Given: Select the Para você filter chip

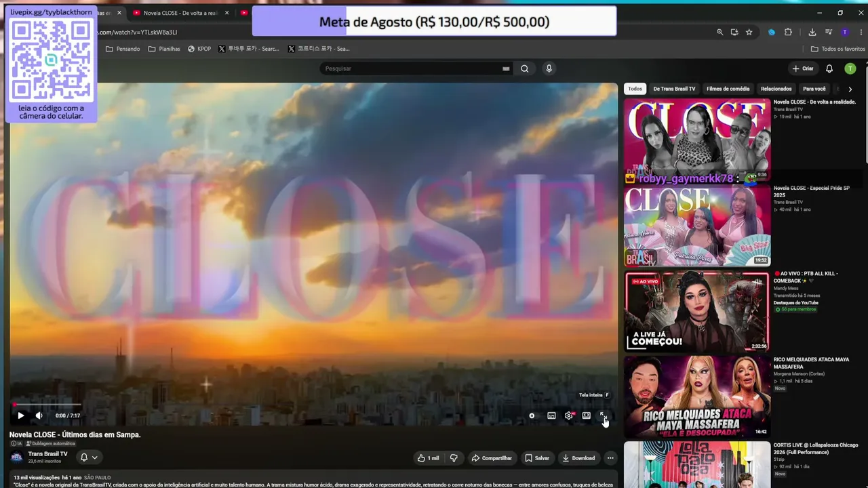Looking at the screenshot, I should click(x=814, y=89).
